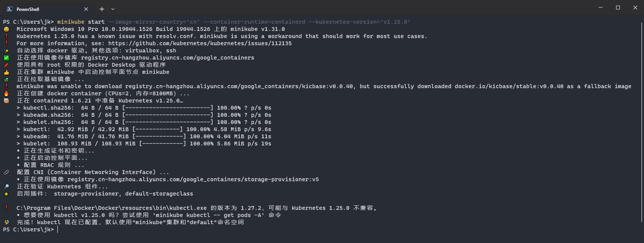Expand the new tab profile dropdown
This screenshot has height=243, width=644.
coord(113,9)
